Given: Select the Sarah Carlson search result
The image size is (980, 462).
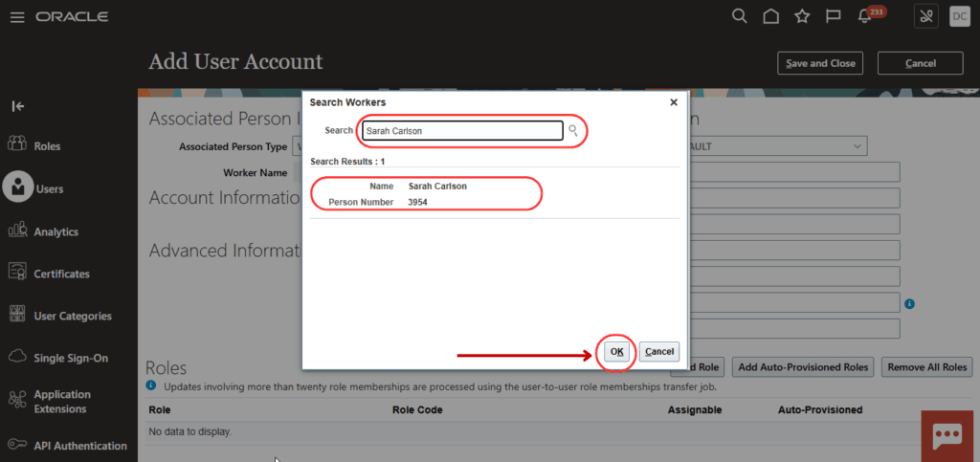Looking at the screenshot, I should pos(426,193).
